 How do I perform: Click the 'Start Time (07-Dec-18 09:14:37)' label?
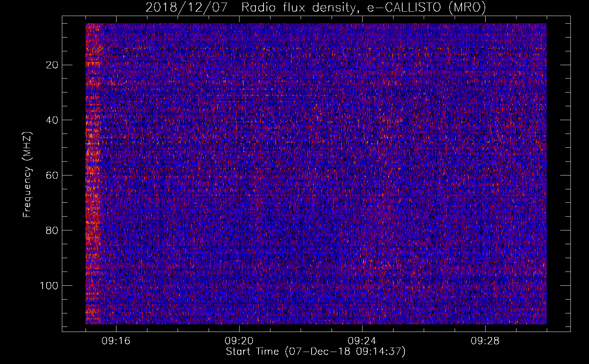tap(316, 352)
